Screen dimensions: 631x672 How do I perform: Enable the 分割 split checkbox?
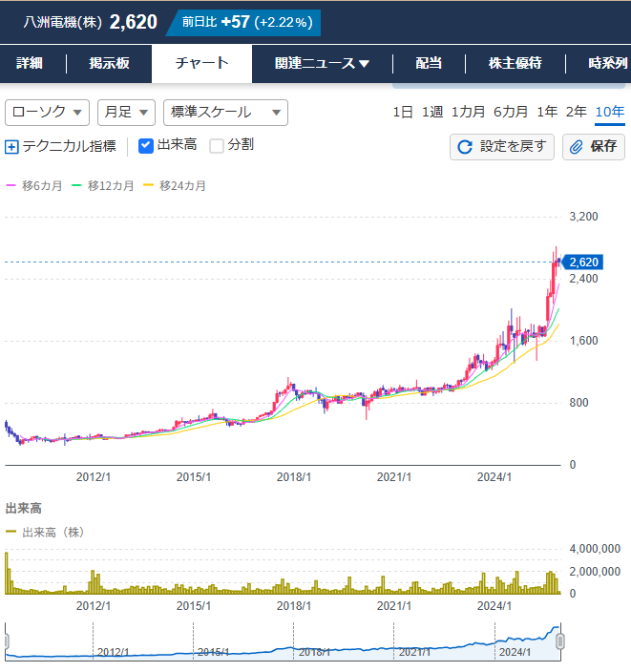(x=217, y=146)
